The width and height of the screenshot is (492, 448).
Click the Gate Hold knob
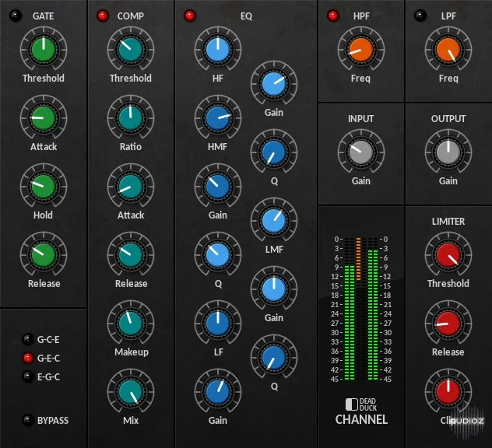point(44,187)
